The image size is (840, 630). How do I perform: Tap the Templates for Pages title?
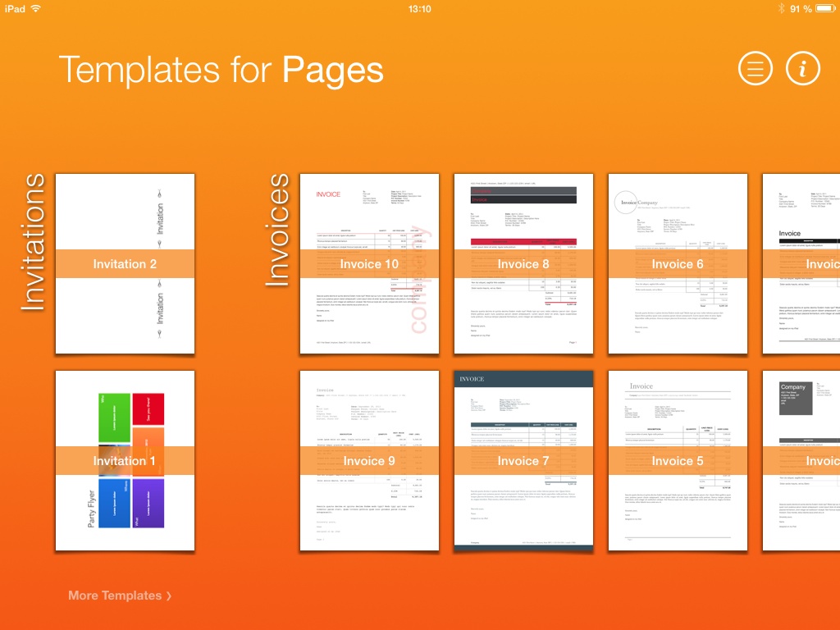pyautogui.click(x=221, y=71)
